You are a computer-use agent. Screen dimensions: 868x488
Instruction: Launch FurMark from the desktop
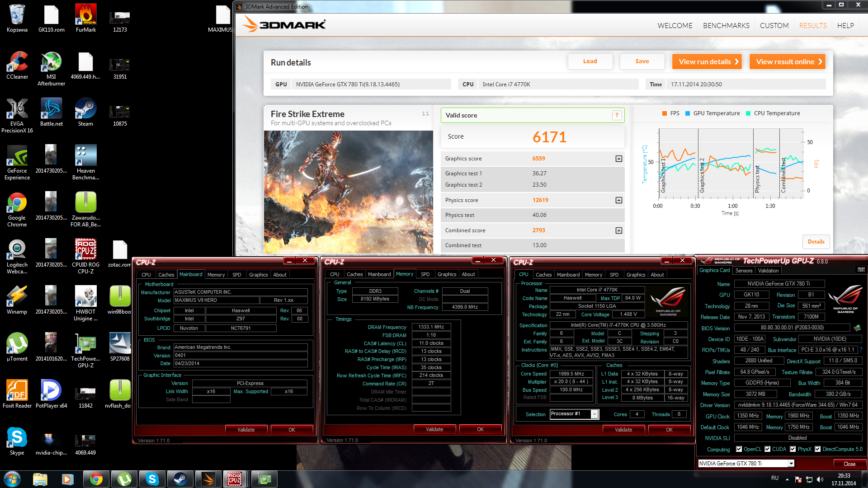(85, 18)
